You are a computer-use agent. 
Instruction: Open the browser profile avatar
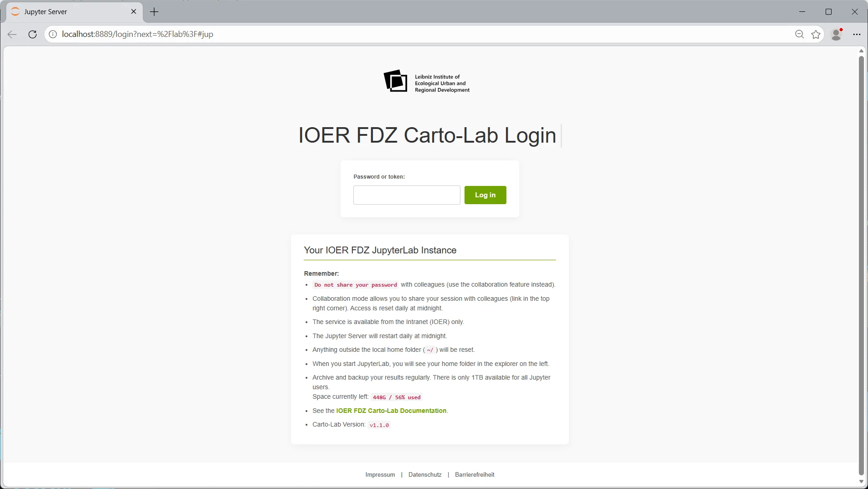click(837, 34)
